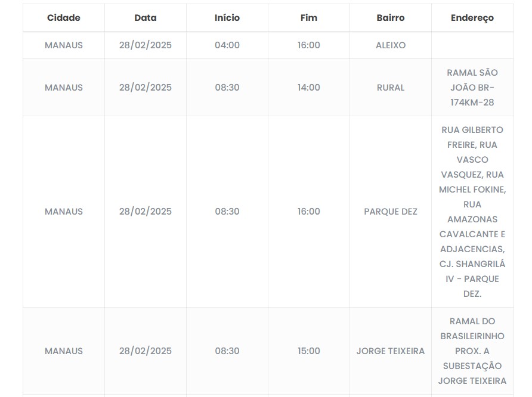This screenshot has height=397, width=532.
Task: Click the Bairro column header
Action: point(391,18)
